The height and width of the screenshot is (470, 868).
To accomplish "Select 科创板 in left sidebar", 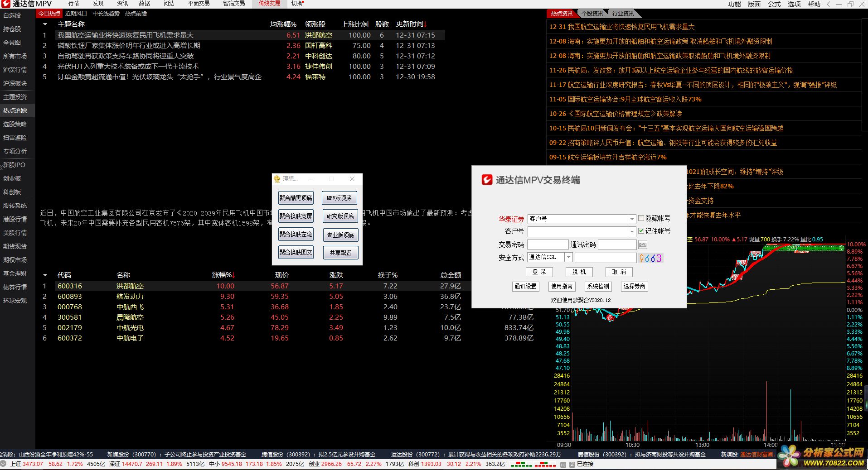I will tap(12, 192).
